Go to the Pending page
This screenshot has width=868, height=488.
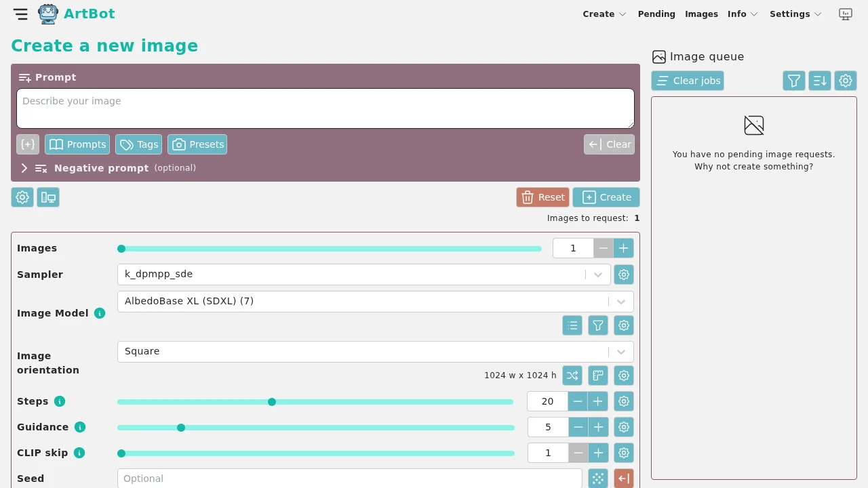click(x=656, y=14)
